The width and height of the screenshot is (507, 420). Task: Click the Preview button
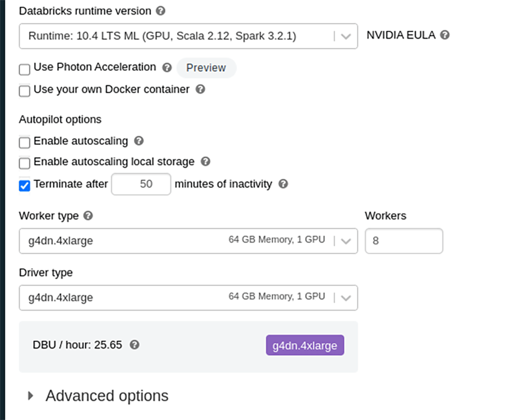point(206,68)
